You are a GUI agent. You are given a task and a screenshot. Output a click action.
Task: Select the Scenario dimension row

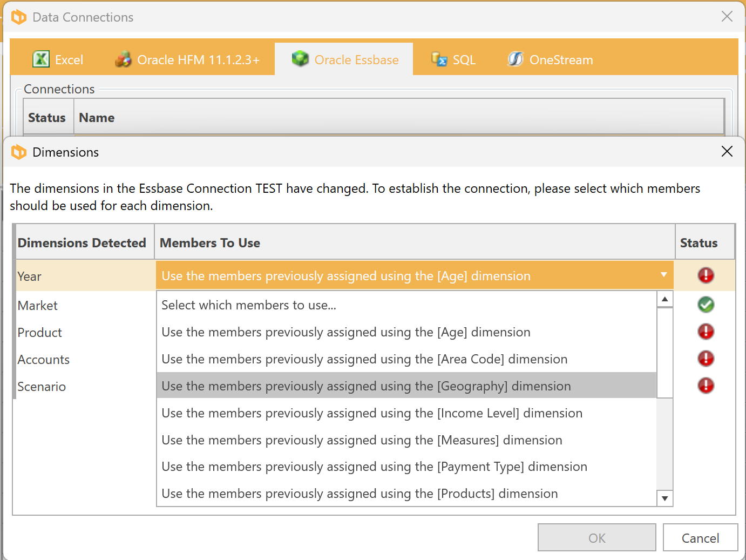click(x=85, y=386)
